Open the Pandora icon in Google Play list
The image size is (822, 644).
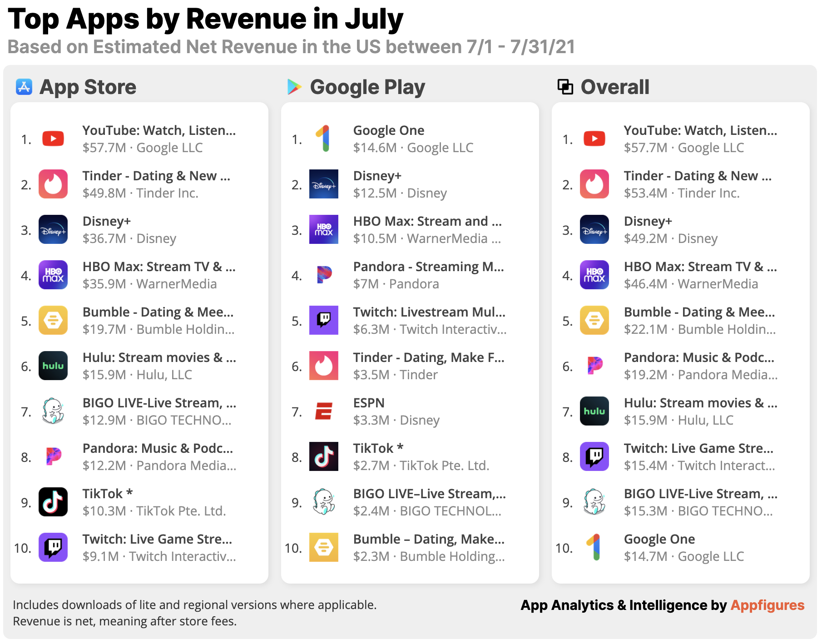(323, 275)
